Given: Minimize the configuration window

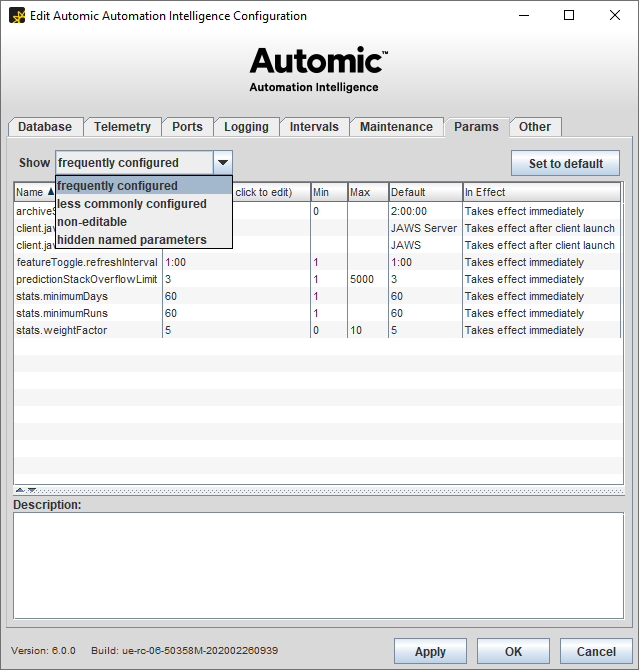Looking at the screenshot, I should coord(524,15).
